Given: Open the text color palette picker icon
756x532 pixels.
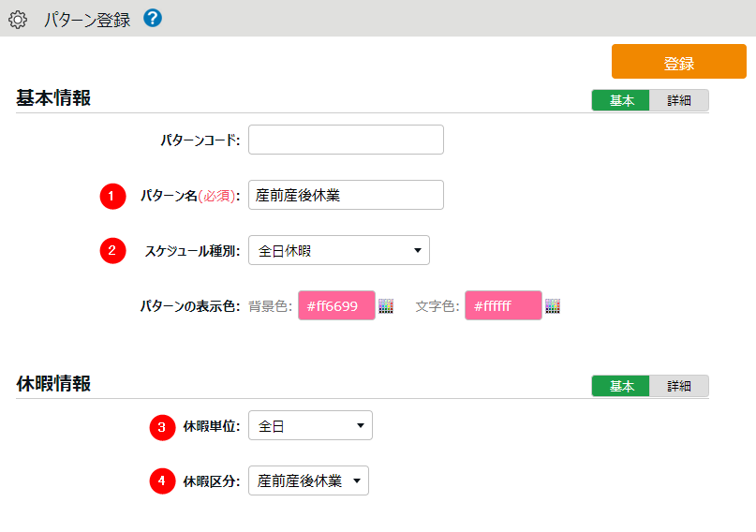Looking at the screenshot, I should [553, 305].
